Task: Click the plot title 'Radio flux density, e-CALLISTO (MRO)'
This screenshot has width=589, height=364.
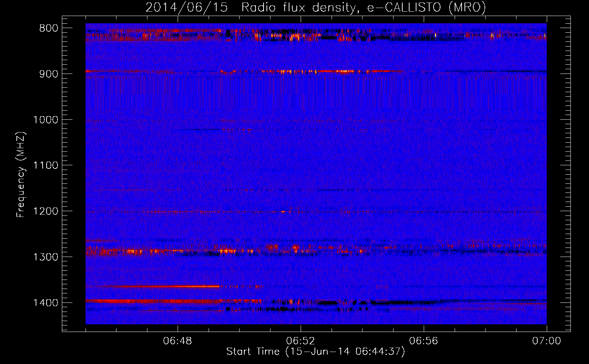Action: tap(364, 7)
